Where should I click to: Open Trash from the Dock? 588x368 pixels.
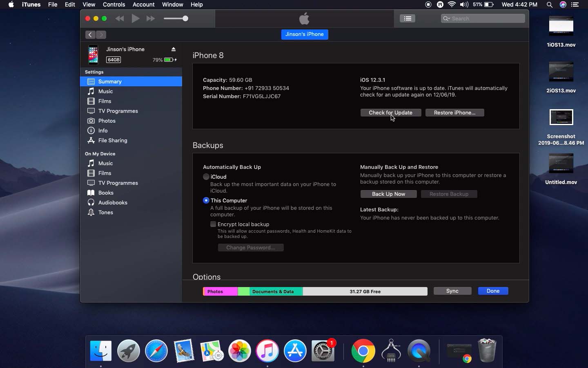point(487,350)
